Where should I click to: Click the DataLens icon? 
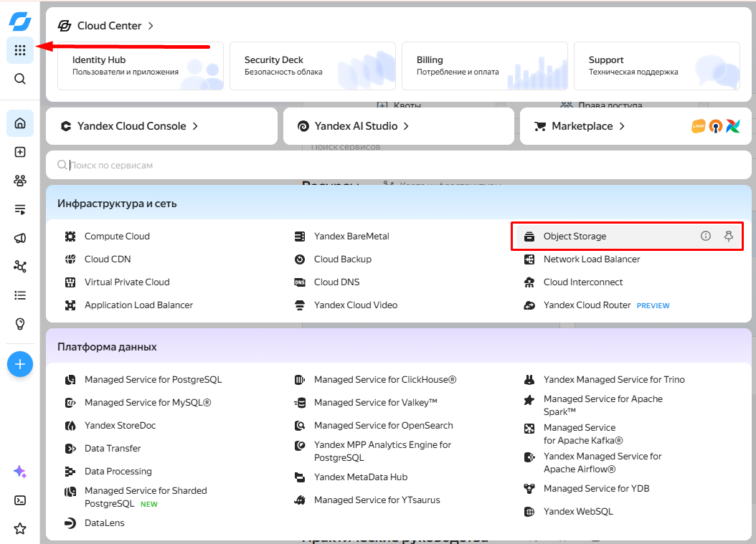pos(70,522)
